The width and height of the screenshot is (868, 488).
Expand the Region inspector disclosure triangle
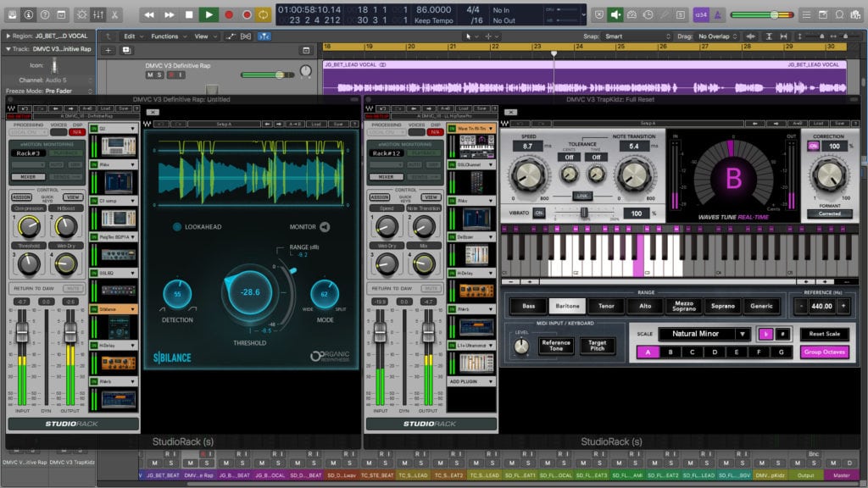[x=8, y=36]
